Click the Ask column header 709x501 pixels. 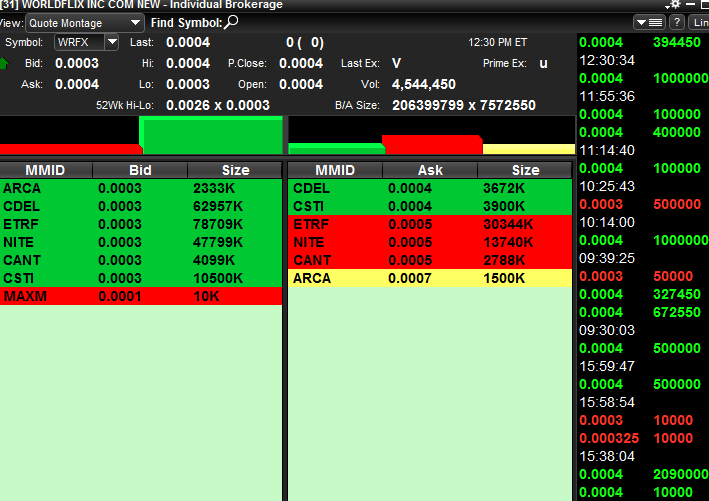point(429,170)
